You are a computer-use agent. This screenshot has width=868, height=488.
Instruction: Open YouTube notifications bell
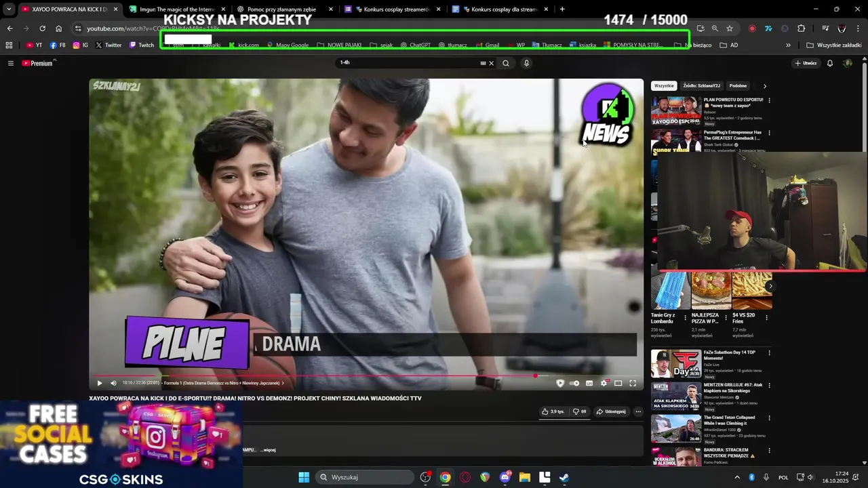tap(830, 63)
